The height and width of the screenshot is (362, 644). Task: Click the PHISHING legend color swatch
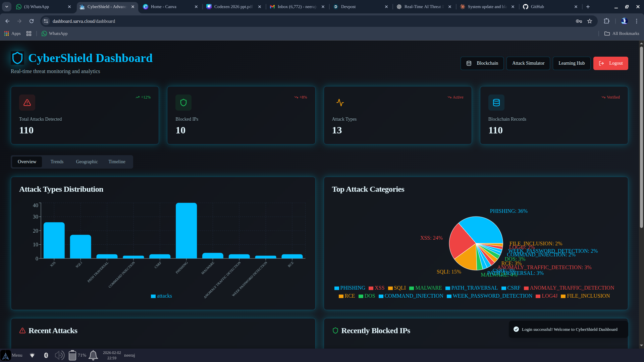click(336, 288)
